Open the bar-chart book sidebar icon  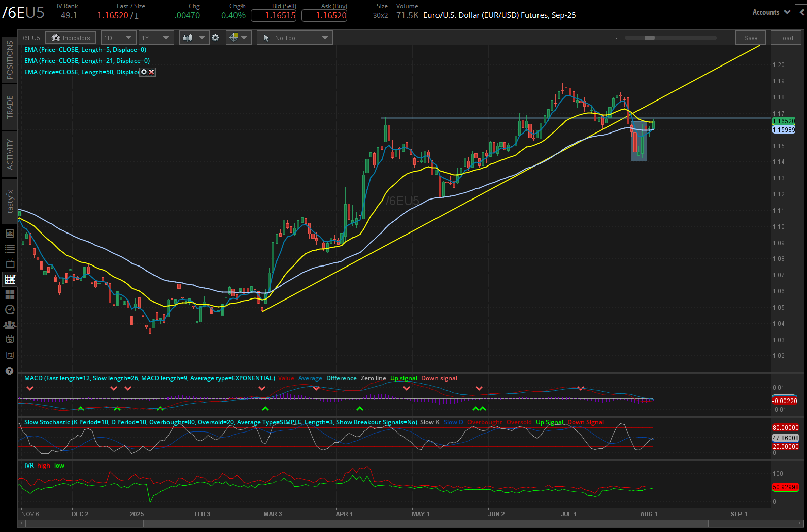10,234
